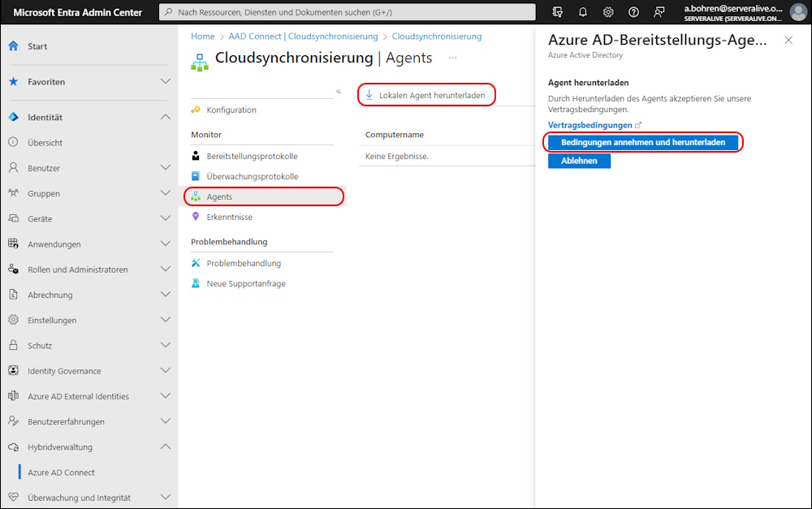Open AAD Connect | Cloudsynchronisierung breadcrumb
The width and height of the screenshot is (812, 509).
(303, 37)
